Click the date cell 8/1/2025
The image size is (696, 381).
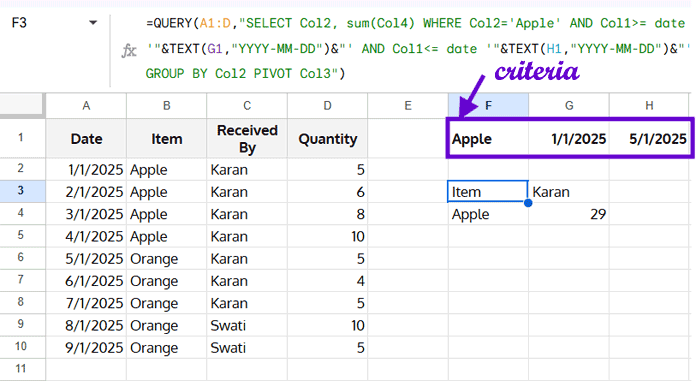(x=86, y=325)
